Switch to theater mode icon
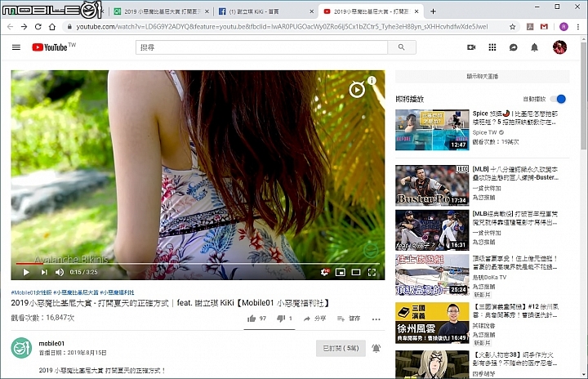This screenshot has height=379, width=588. click(356, 272)
